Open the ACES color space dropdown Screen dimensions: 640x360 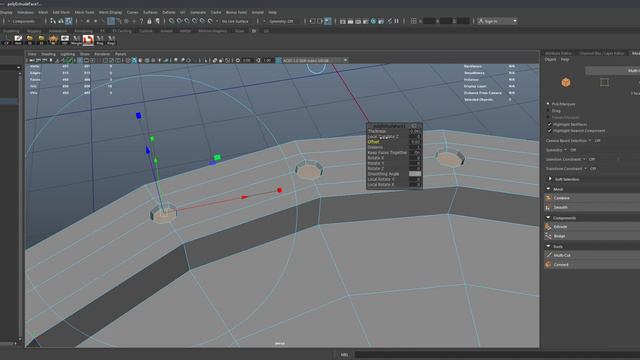point(315,60)
